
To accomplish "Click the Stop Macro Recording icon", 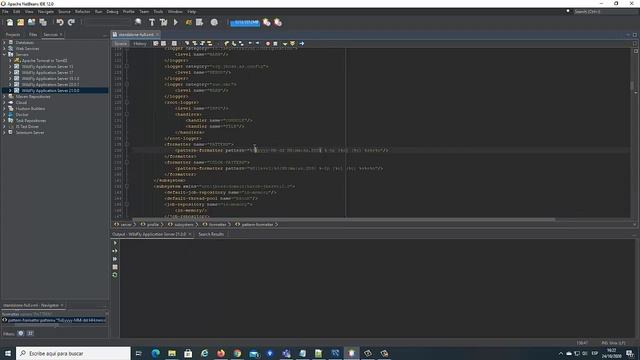I will [x=275, y=43].
